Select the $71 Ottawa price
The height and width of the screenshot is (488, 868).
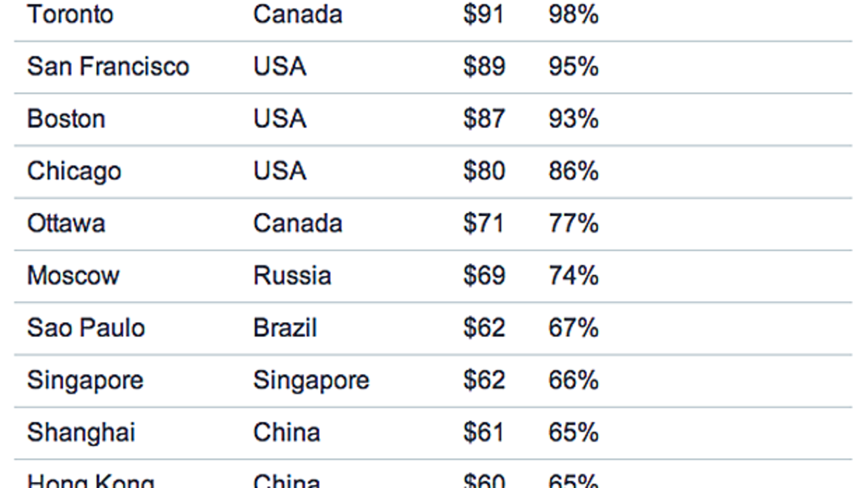(x=484, y=223)
